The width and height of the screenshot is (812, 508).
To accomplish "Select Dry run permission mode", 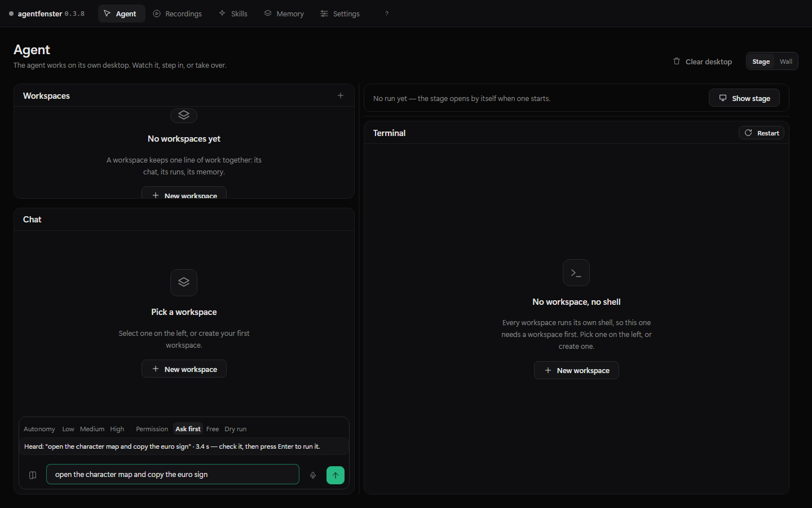I will pyautogui.click(x=236, y=429).
